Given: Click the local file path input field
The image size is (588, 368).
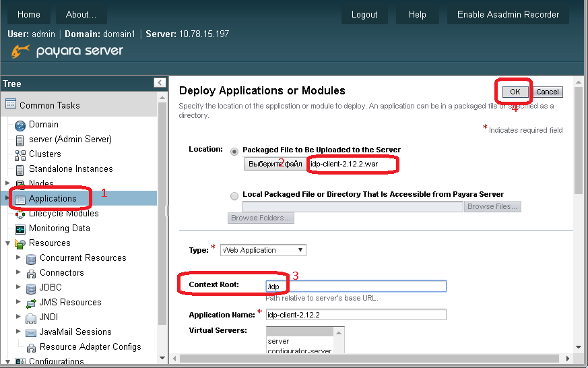Looking at the screenshot, I should click(352, 206).
